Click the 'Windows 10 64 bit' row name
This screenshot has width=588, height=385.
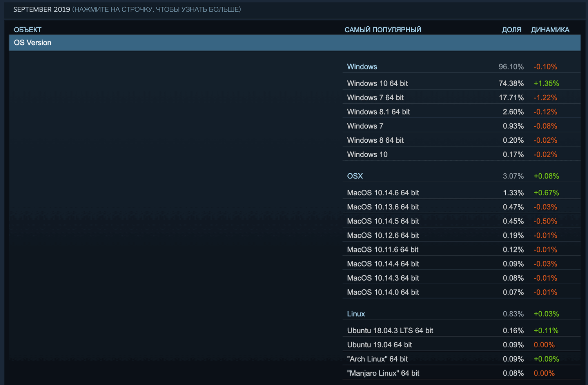click(x=377, y=83)
